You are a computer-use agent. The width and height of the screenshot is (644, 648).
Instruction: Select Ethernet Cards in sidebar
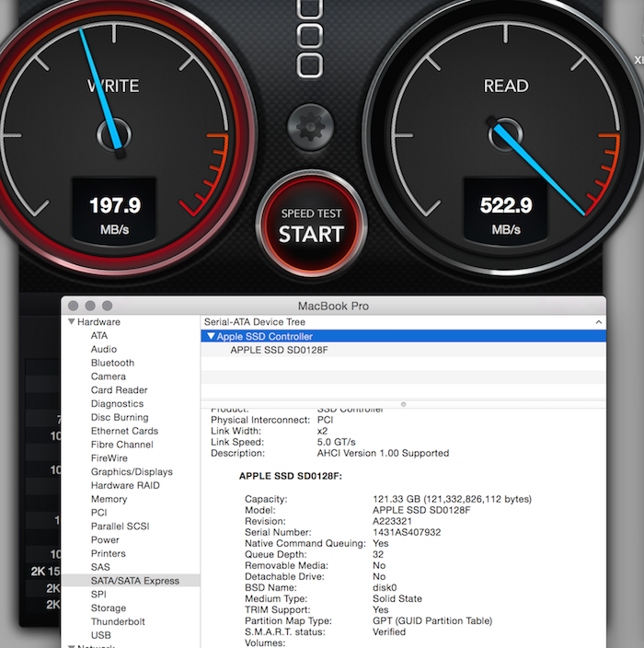click(124, 431)
